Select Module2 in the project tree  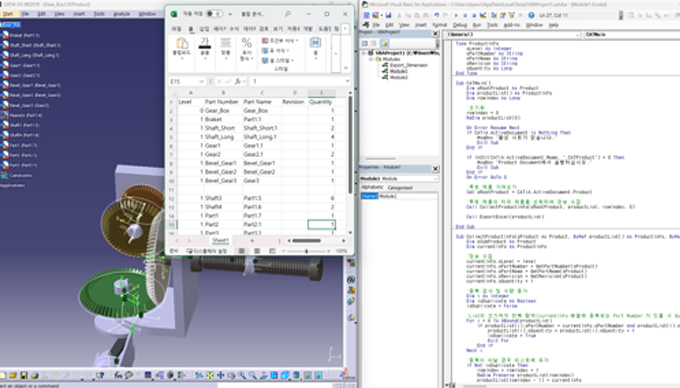pyautogui.click(x=399, y=77)
